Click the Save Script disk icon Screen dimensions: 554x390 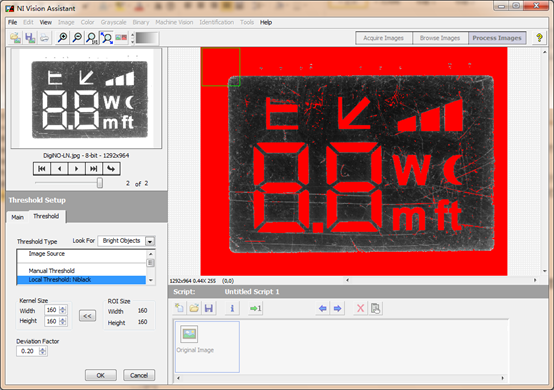[209, 308]
